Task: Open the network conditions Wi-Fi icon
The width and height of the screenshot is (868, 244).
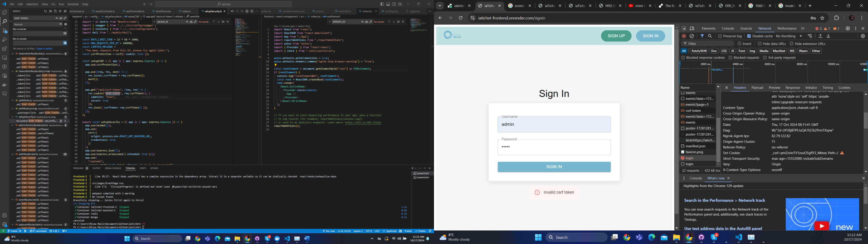Action: click(x=810, y=36)
